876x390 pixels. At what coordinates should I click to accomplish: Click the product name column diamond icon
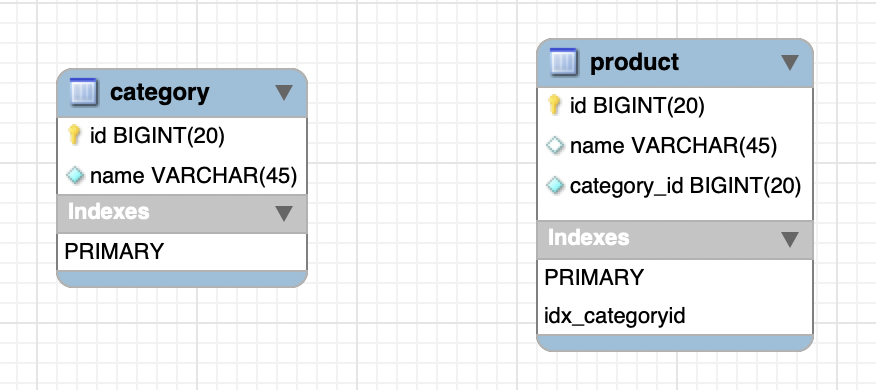pos(554,145)
